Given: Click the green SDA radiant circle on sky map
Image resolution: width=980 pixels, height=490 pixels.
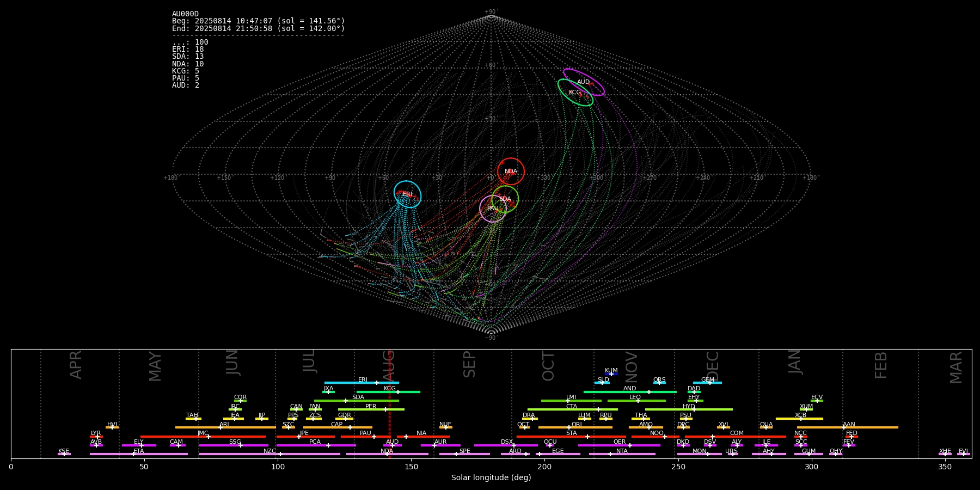Looking at the screenshot, I should click(505, 199).
